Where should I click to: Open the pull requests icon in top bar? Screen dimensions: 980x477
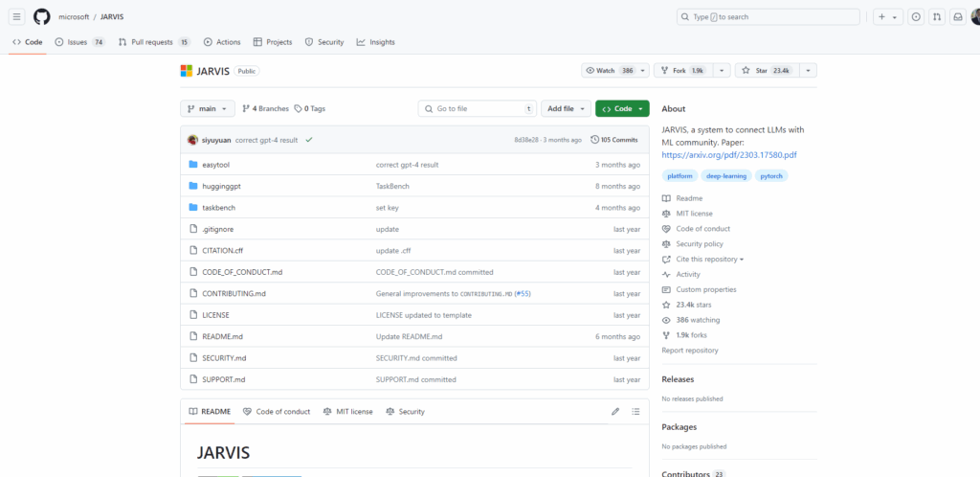click(937, 17)
